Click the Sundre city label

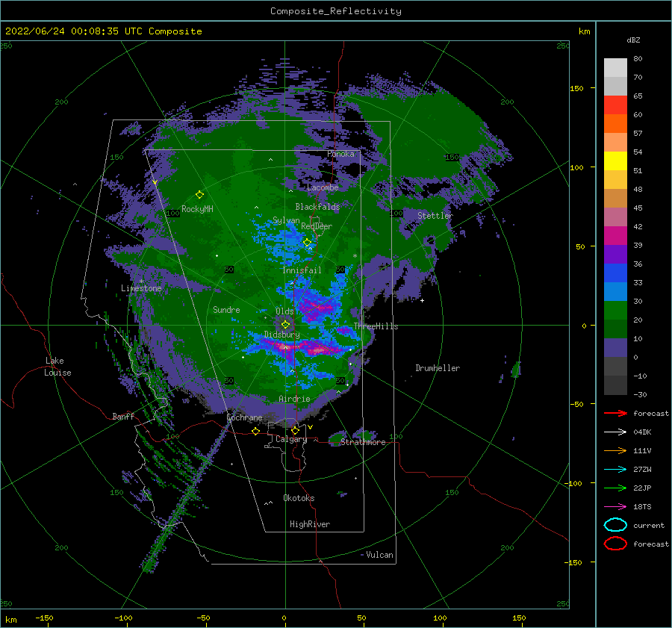point(226,310)
